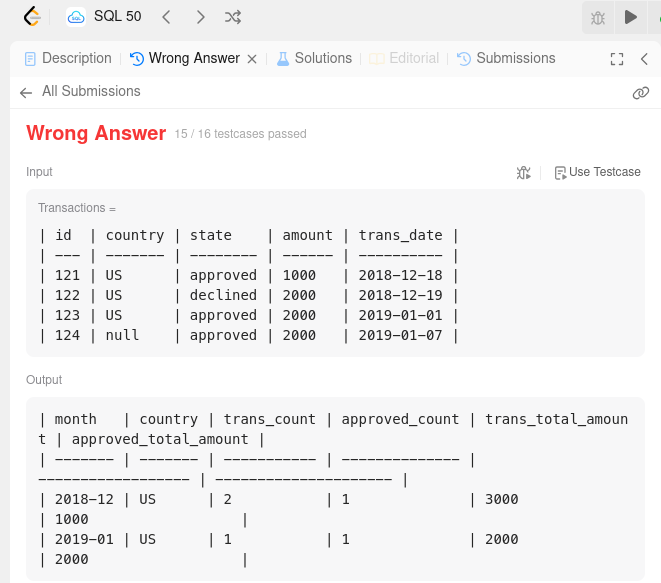Close the Wrong Answer tab
The width and height of the screenshot is (661, 583).
tap(252, 59)
